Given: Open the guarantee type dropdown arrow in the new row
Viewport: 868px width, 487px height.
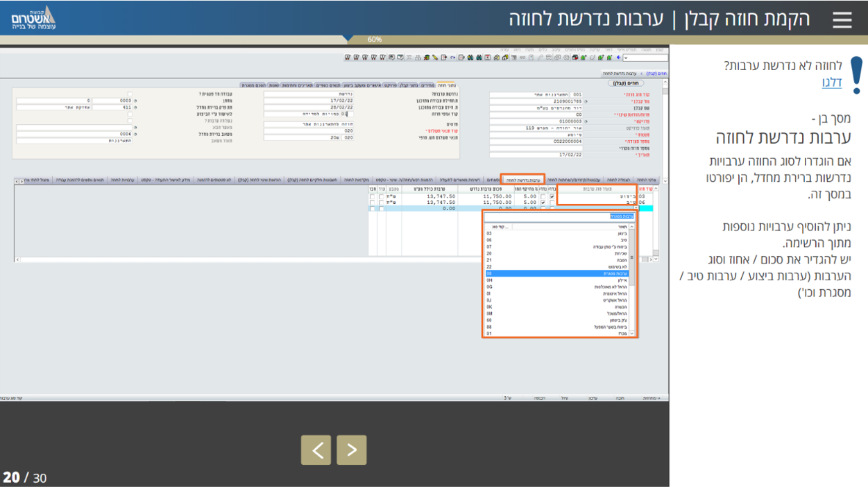Looking at the screenshot, I should tap(636, 208).
